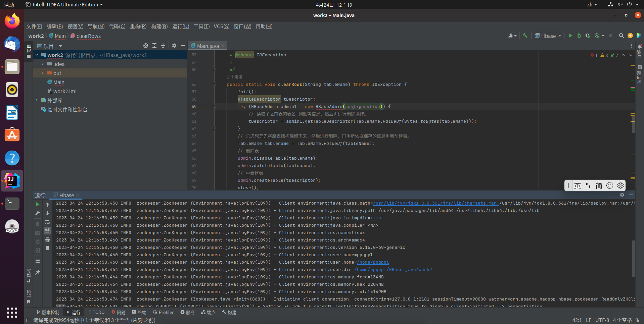
Task: Open the Help menu
Action: pos(264,26)
